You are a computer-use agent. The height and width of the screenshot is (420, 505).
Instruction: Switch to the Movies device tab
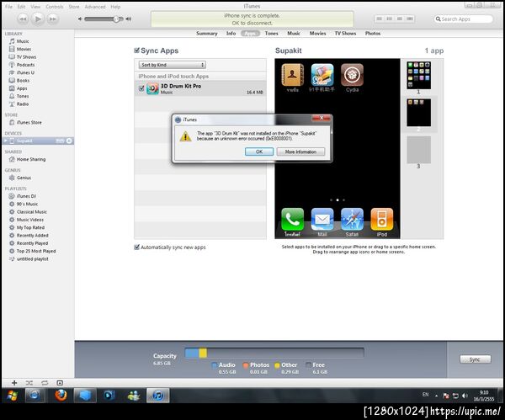(317, 33)
